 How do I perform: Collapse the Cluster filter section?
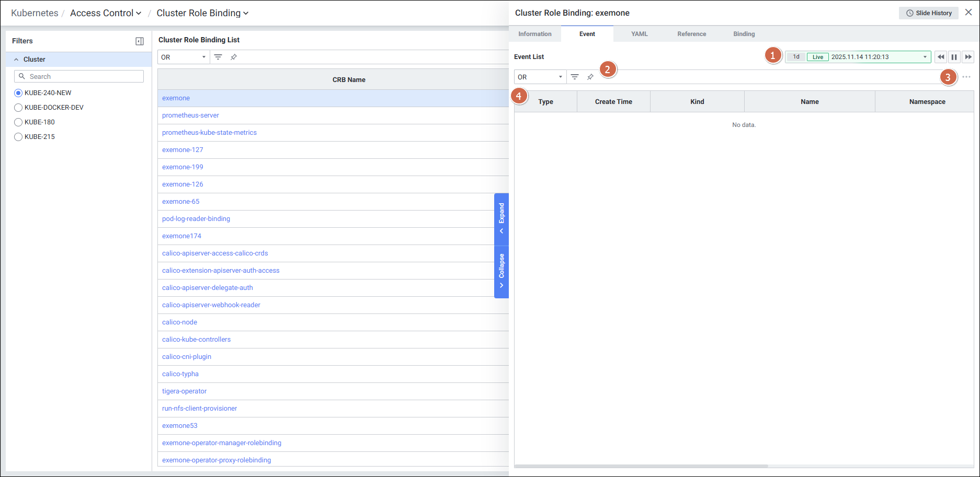click(16, 60)
